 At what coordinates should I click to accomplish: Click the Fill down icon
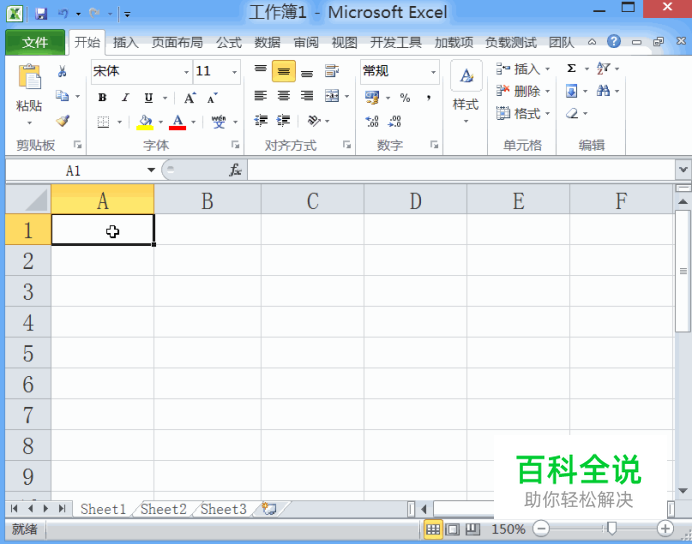point(572,91)
